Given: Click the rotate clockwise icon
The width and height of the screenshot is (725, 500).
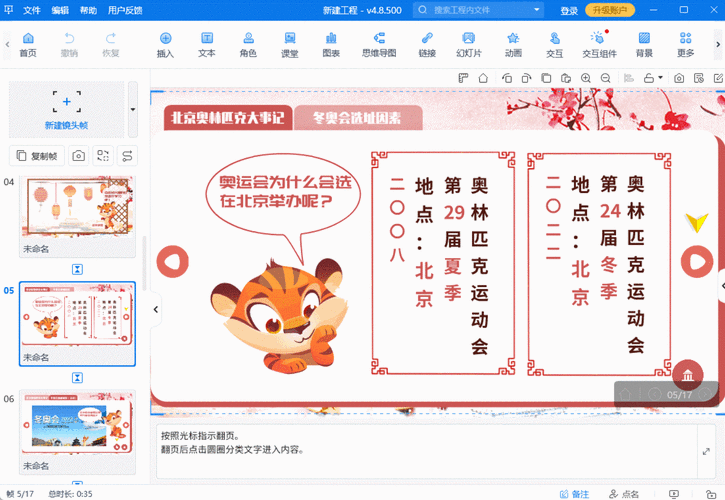Looking at the screenshot, I should point(526,78).
